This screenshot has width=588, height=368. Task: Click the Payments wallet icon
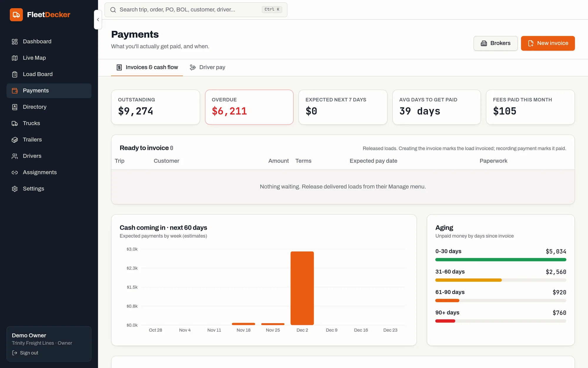(x=15, y=91)
